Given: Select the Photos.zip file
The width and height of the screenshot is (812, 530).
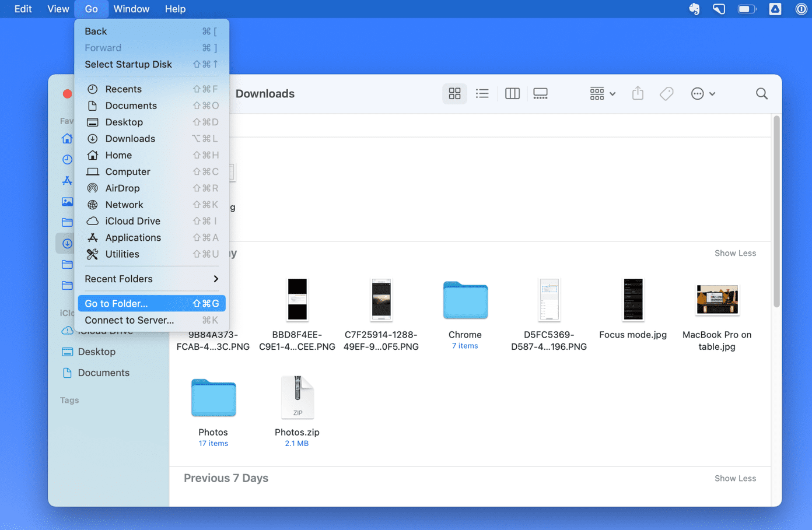Looking at the screenshot, I should 297,411.
